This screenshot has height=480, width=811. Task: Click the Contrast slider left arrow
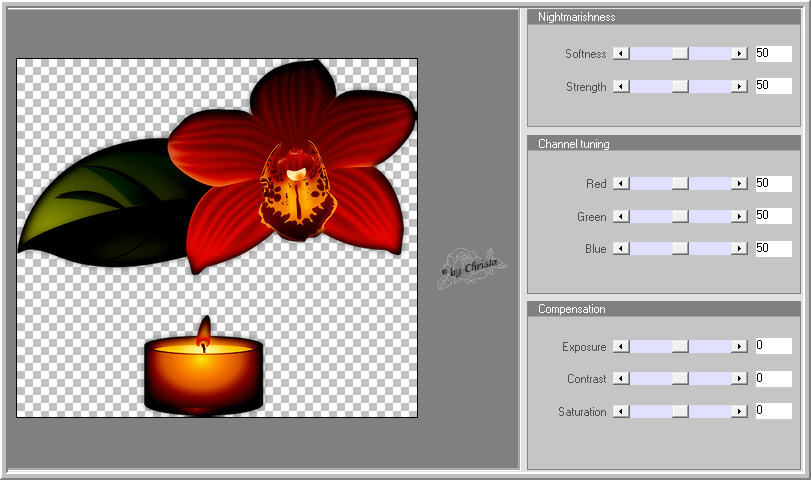(x=621, y=379)
